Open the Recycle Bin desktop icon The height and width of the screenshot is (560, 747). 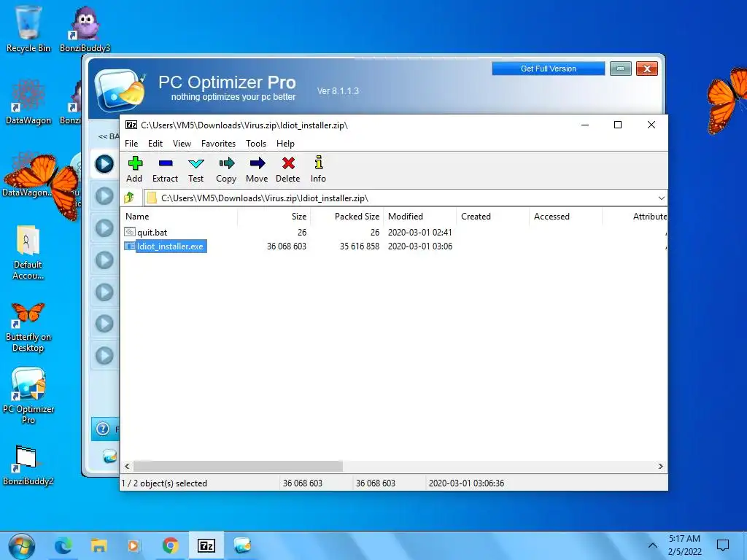[28, 28]
